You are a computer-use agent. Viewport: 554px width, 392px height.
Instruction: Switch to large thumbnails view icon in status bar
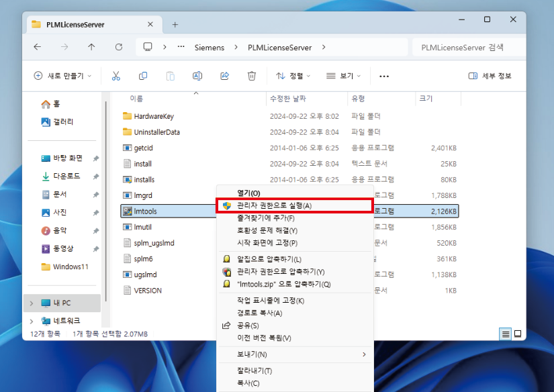click(518, 334)
